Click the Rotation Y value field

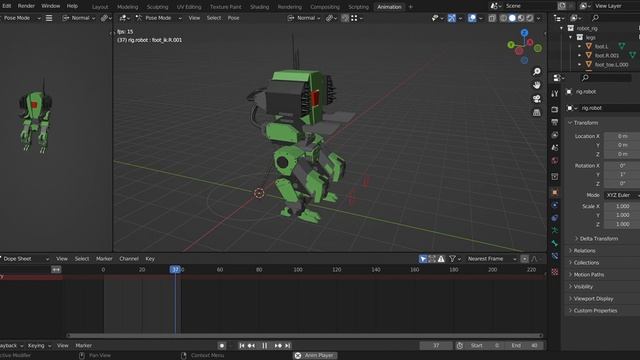622,174
